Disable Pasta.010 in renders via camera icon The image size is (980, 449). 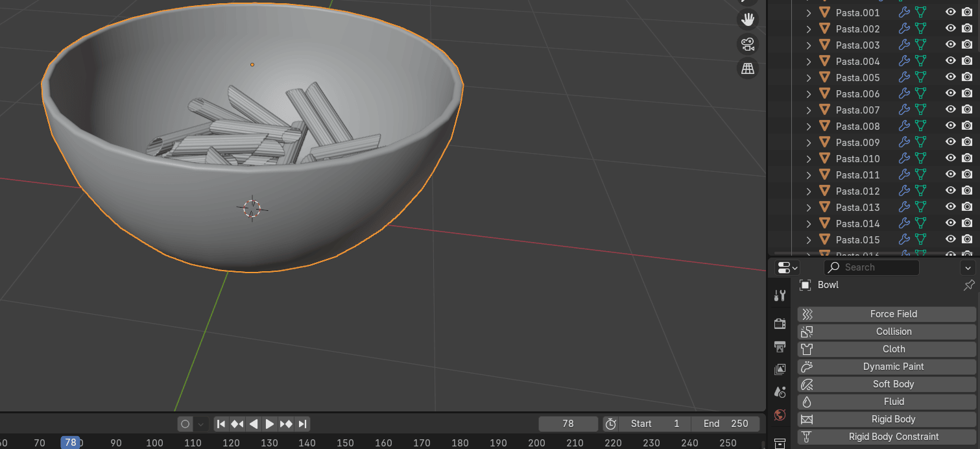click(966, 158)
